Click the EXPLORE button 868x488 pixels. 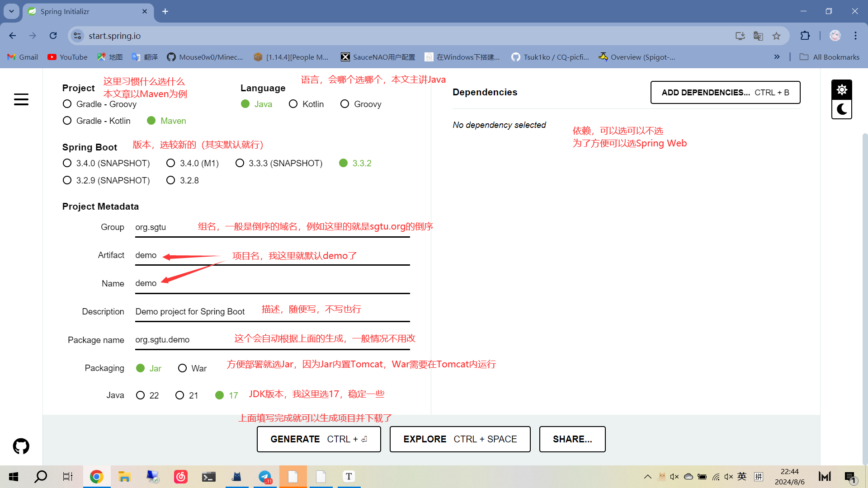[460, 439]
